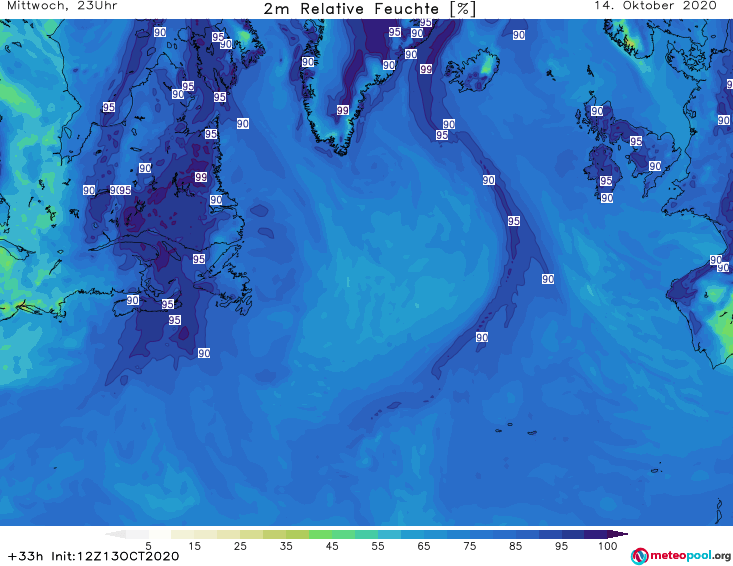Click the Iceland outline on the map

click(x=472, y=70)
